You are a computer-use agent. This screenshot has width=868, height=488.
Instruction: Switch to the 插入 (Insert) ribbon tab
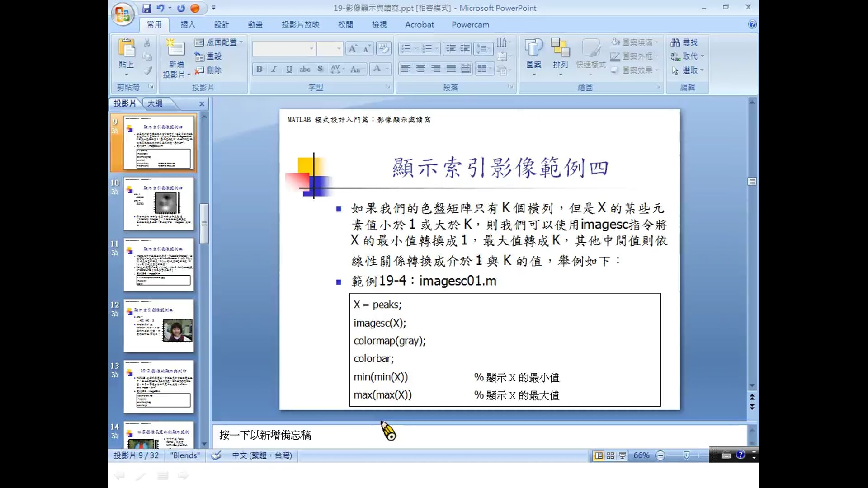click(187, 24)
